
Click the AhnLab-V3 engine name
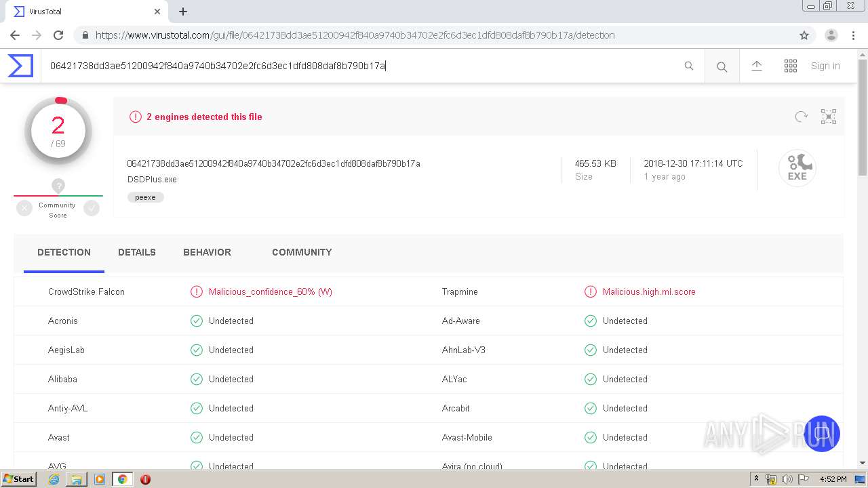pyautogui.click(x=464, y=350)
